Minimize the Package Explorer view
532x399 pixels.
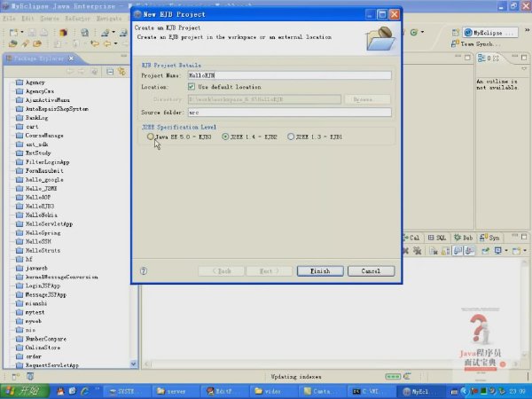click(x=124, y=56)
